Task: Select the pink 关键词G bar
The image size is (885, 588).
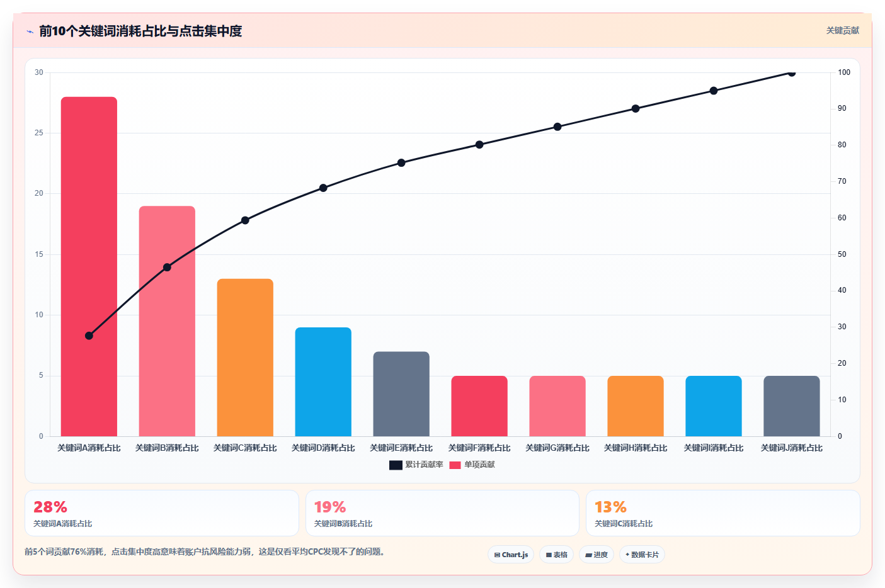Action: [557, 406]
